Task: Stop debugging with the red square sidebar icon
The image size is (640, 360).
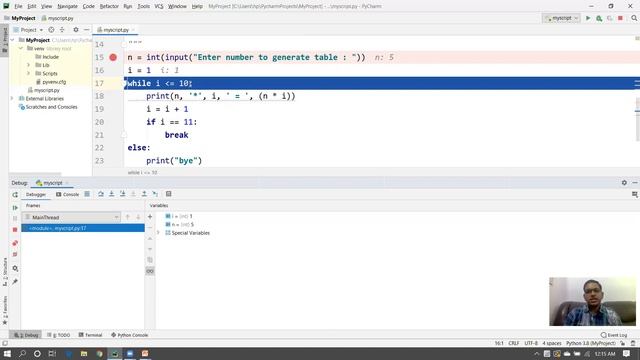Action: [15, 230]
